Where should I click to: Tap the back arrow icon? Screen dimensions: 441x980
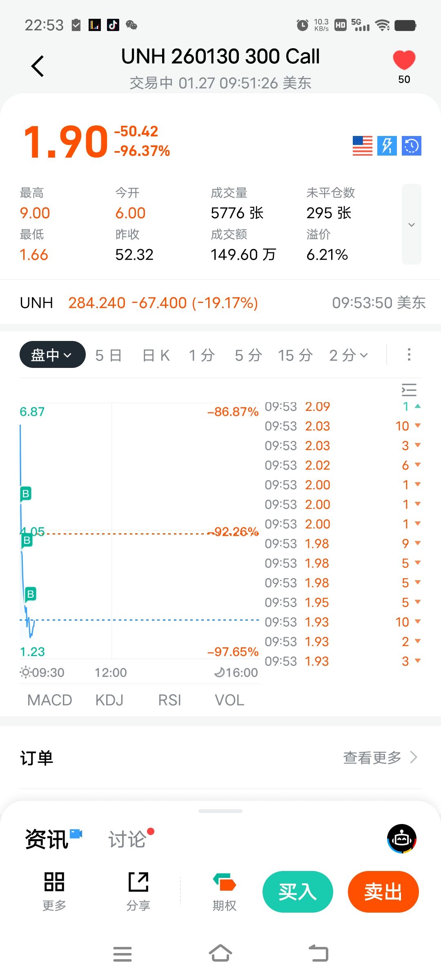tap(38, 66)
